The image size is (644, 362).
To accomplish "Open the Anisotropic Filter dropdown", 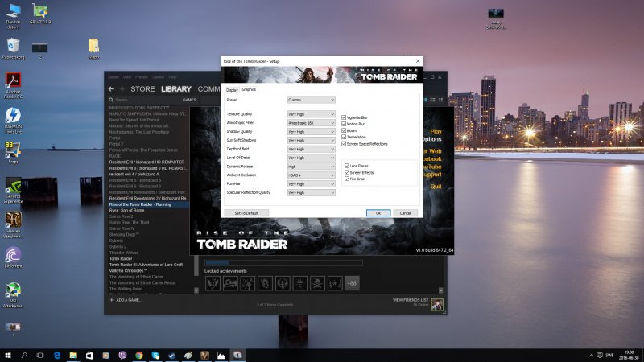I will (312, 123).
